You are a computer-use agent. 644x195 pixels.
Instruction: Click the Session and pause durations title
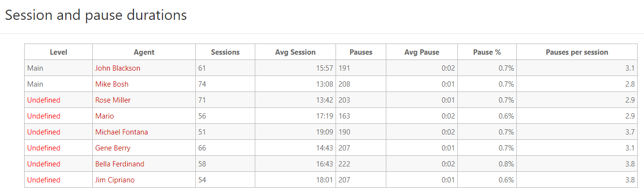(x=96, y=15)
